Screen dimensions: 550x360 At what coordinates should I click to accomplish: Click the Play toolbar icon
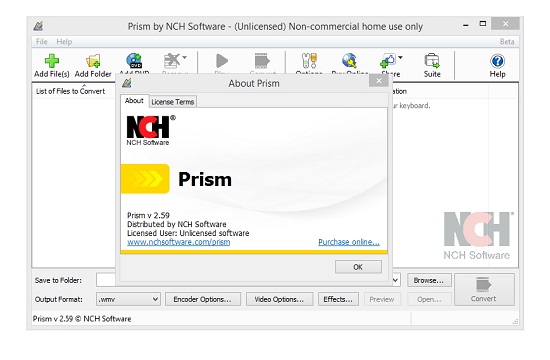coord(222,61)
